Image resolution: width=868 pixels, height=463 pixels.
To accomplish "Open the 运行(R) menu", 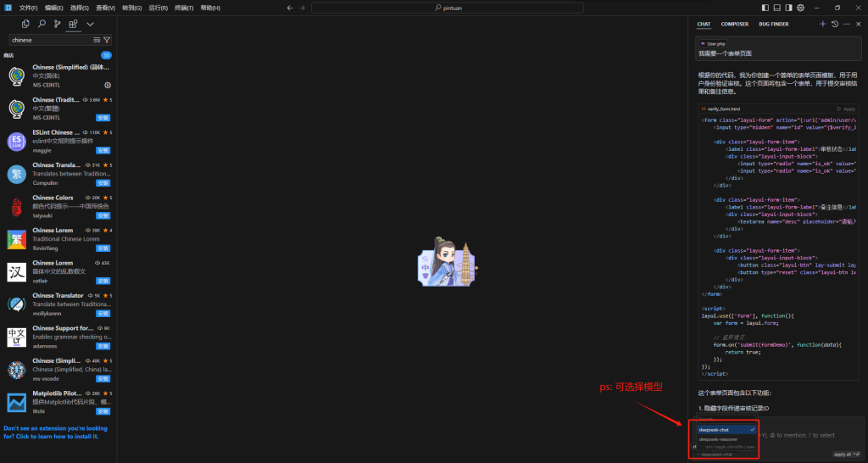I will click(x=159, y=8).
